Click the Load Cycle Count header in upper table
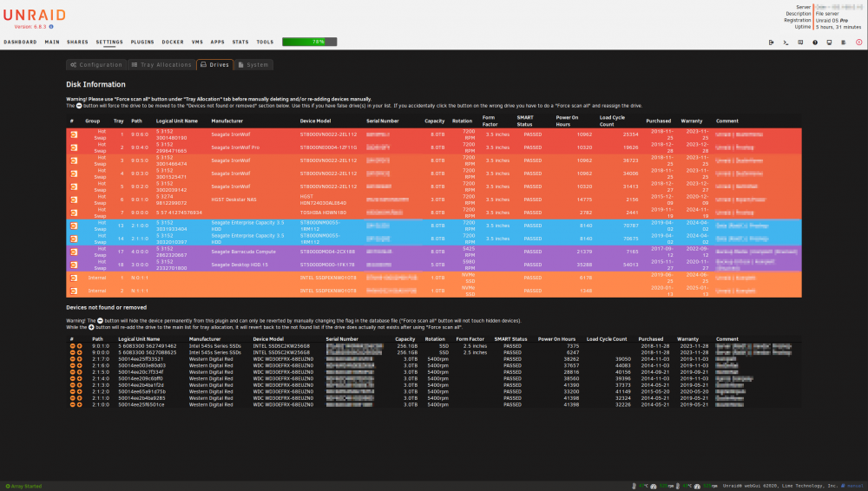 [612, 121]
